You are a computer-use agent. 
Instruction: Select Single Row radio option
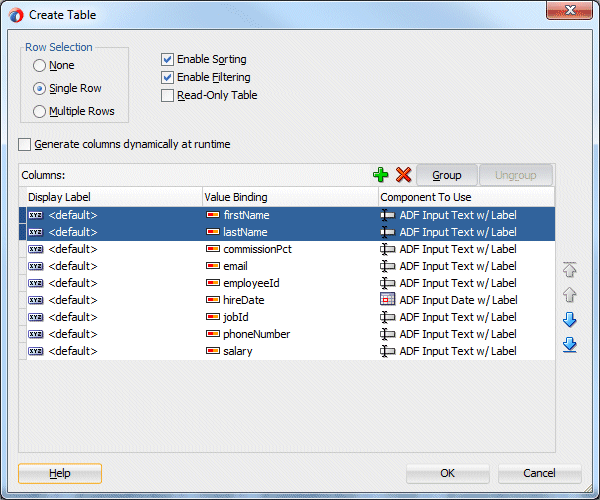point(39,88)
